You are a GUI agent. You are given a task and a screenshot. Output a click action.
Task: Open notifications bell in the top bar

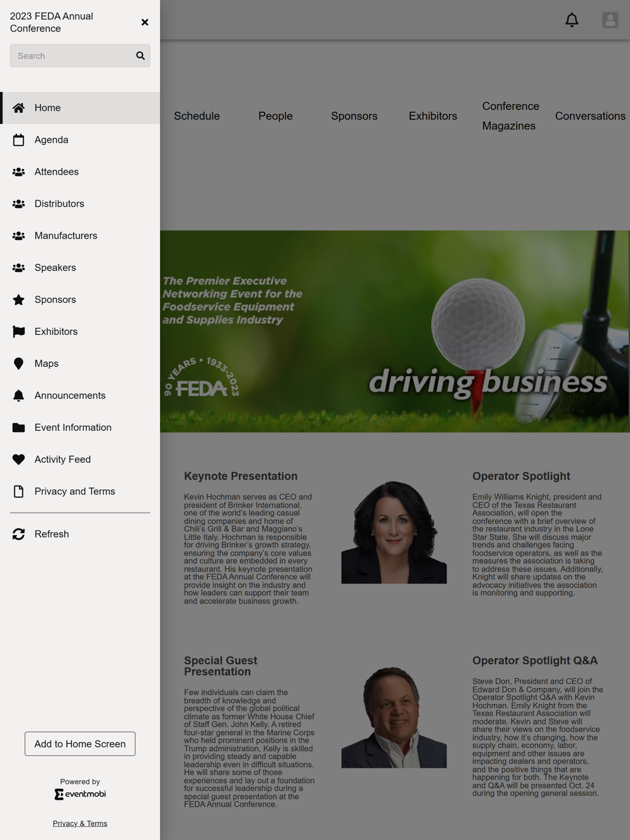[572, 20]
